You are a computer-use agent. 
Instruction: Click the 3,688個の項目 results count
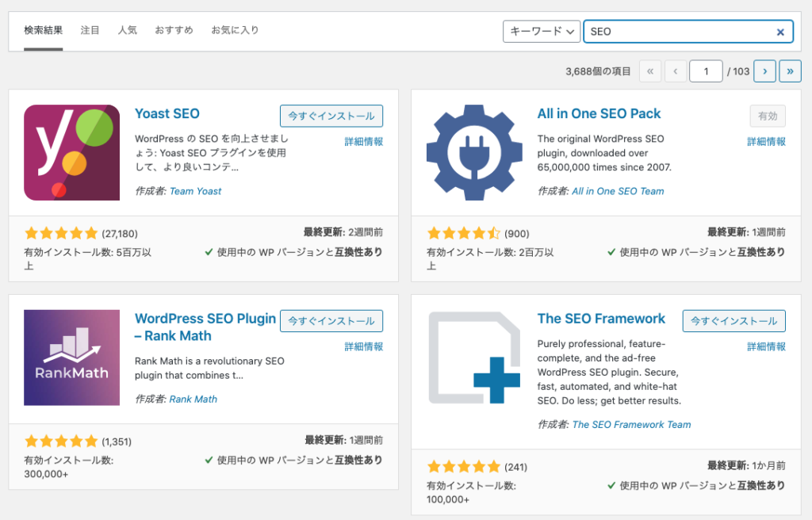[x=598, y=71]
